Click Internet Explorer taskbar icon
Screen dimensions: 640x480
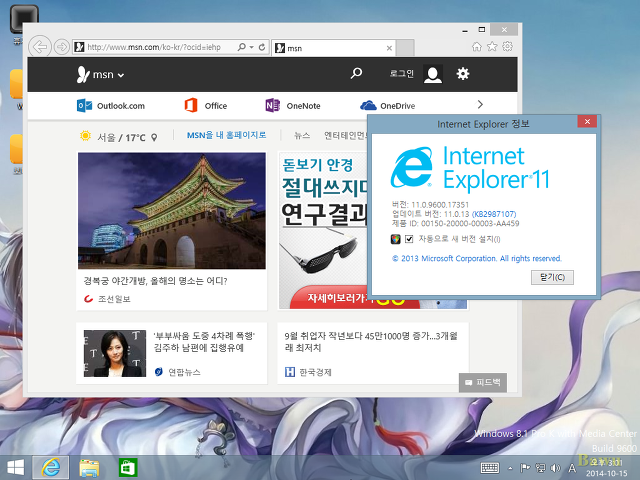pos(51,467)
